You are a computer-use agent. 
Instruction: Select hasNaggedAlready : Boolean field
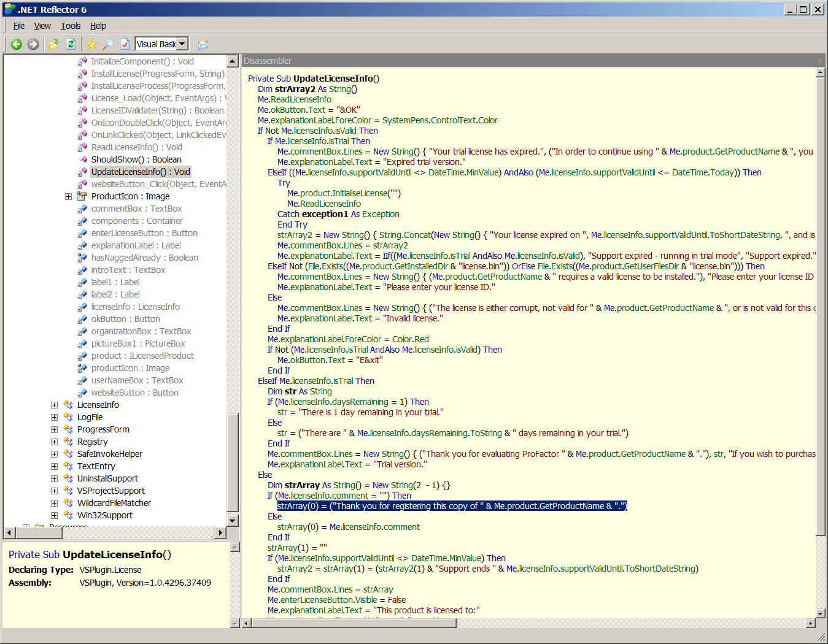click(x=144, y=258)
